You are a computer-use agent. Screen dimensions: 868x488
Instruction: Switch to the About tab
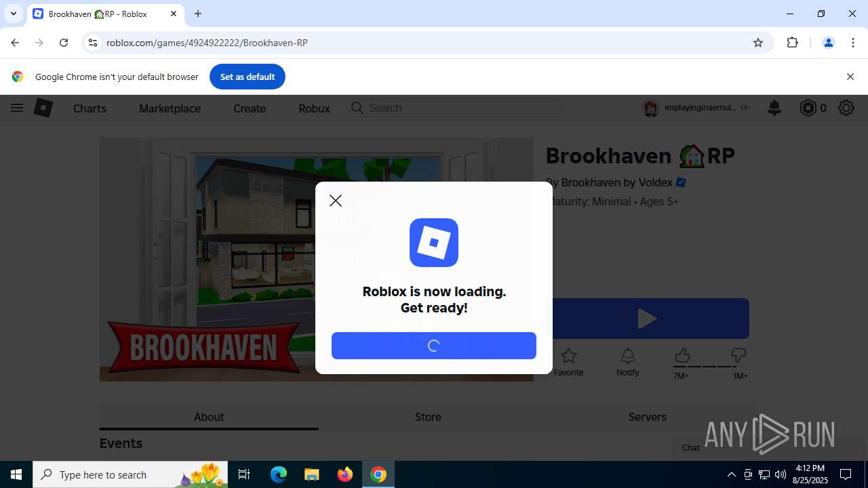209,417
